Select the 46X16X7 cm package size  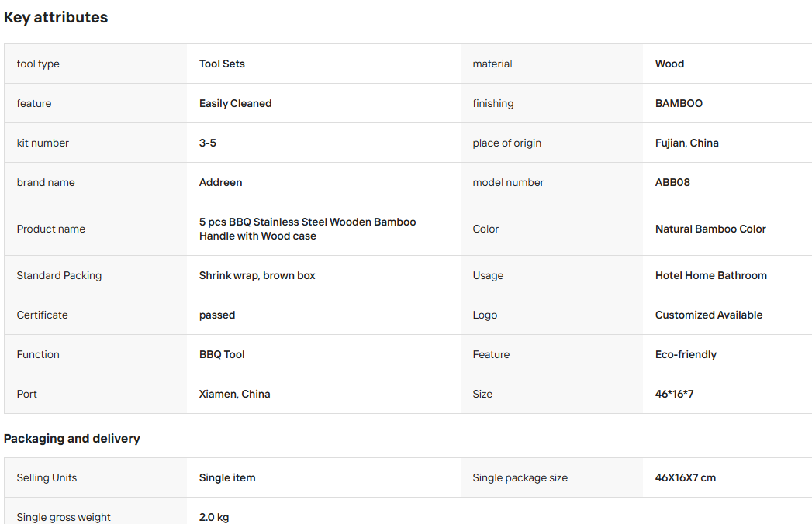pos(685,478)
